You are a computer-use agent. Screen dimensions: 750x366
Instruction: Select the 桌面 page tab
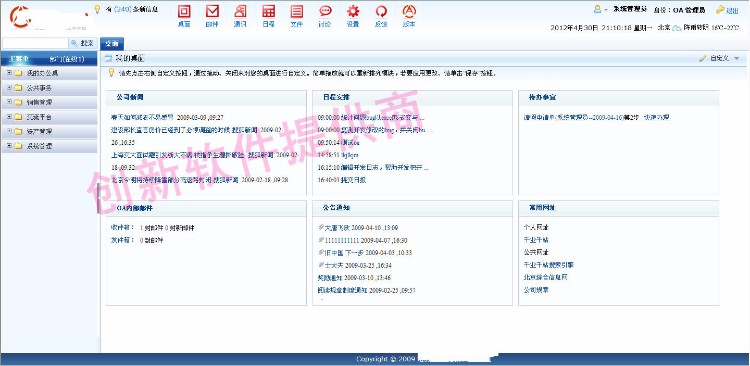[x=112, y=44]
